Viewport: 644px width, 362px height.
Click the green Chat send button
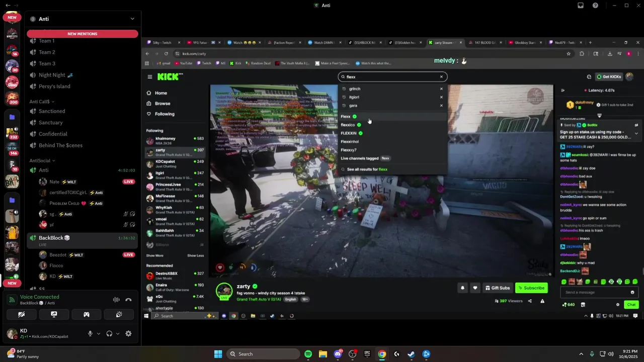pos(631,305)
